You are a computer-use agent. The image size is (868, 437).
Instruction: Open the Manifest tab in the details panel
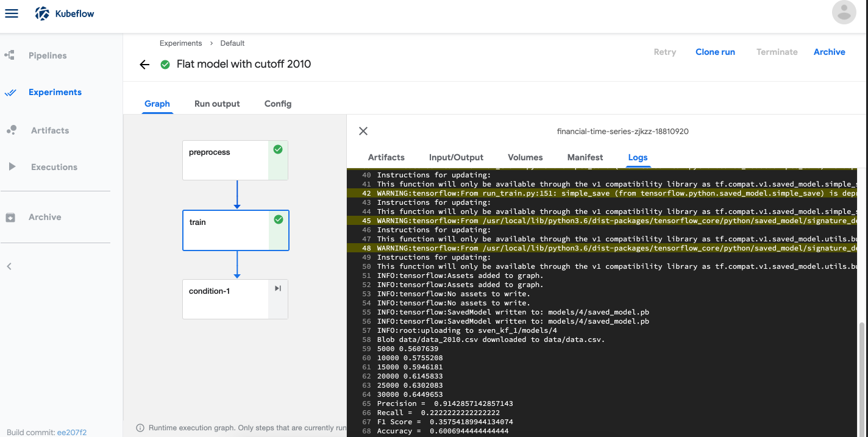point(585,157)
